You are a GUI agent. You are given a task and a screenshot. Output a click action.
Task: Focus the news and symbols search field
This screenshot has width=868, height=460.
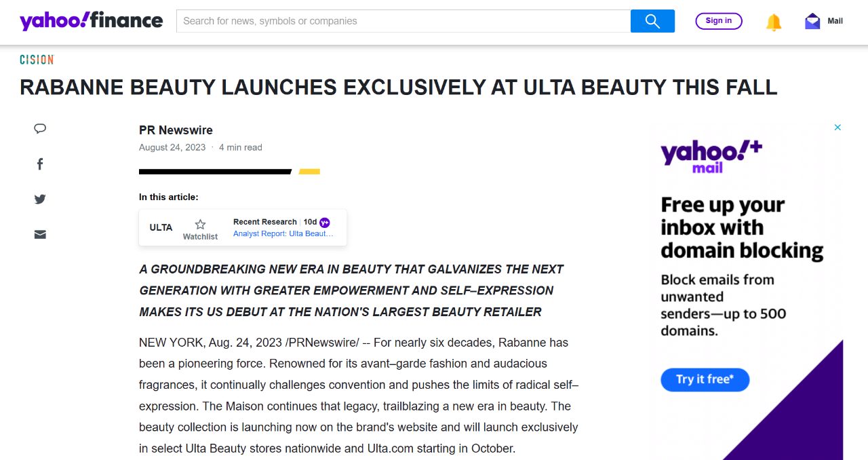[x=403, y=21]
